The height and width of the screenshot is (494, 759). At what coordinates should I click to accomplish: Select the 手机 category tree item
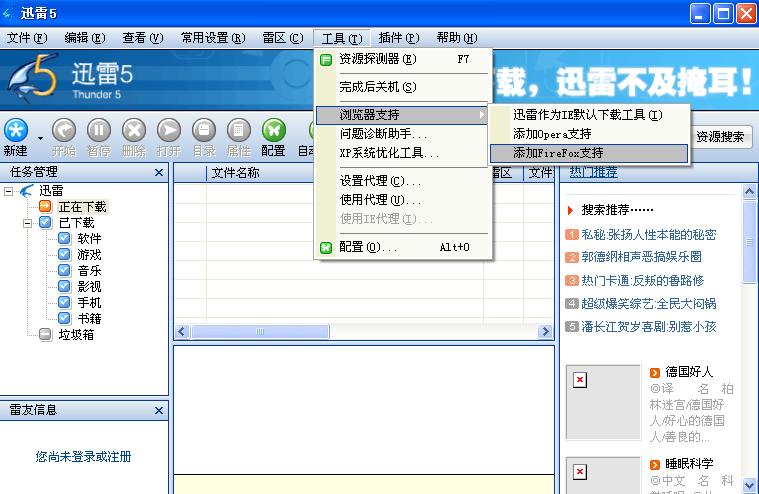(90, 302)
